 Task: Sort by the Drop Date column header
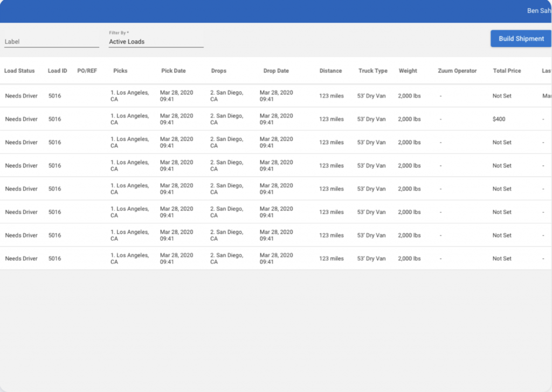(276, 71)
